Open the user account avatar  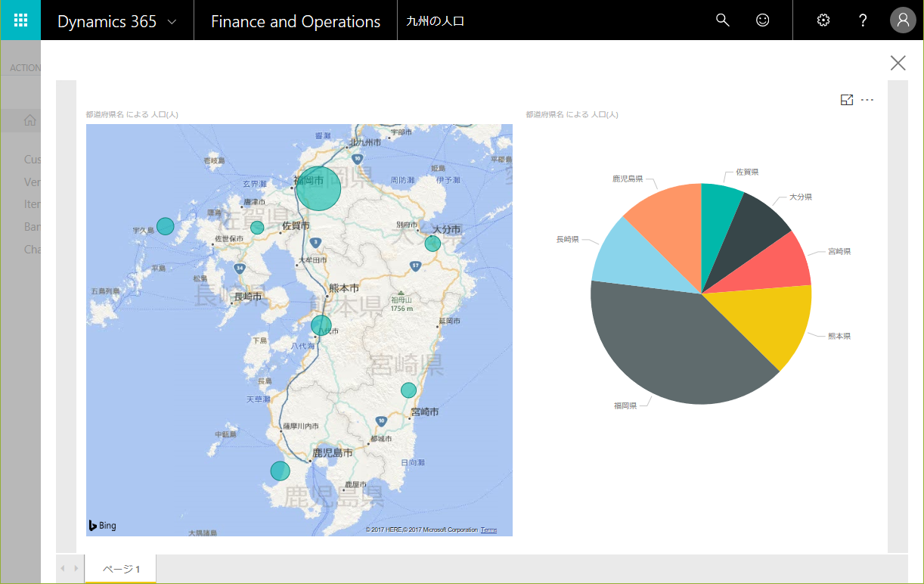tap(903, 20)
